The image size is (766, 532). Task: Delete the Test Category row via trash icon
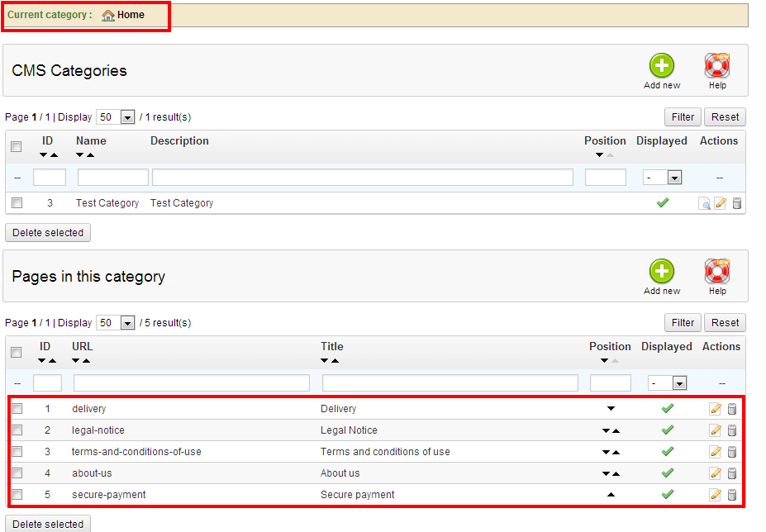736,204
